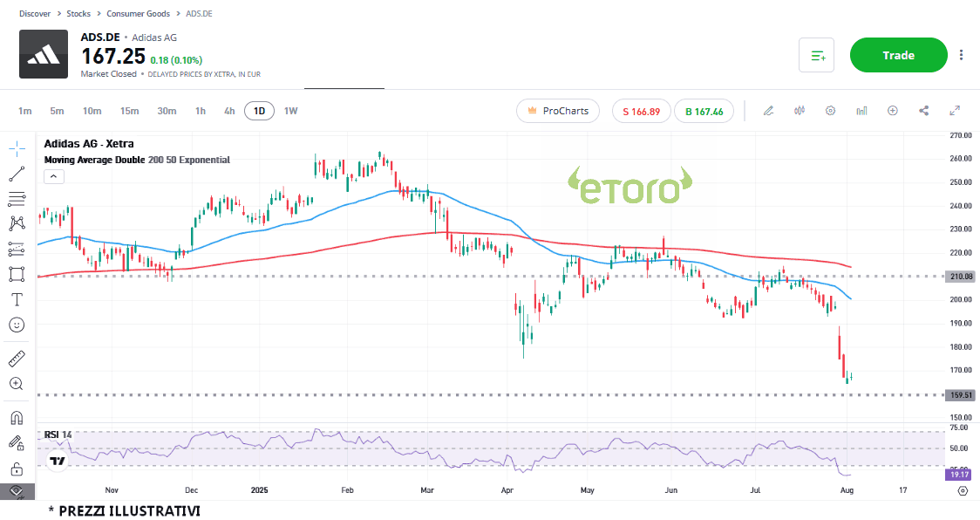Switch to the 1W timeframe
The width and height of the screenshot is (980, 520).
[x=290, y=111]
